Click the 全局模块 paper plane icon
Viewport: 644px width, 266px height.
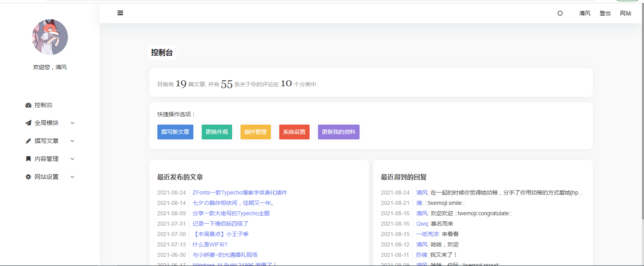(x=28, y=123)
